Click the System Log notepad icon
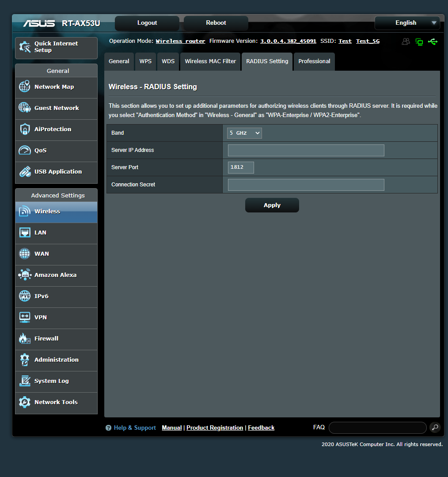448x477 pixels. [x=25, y=381]
